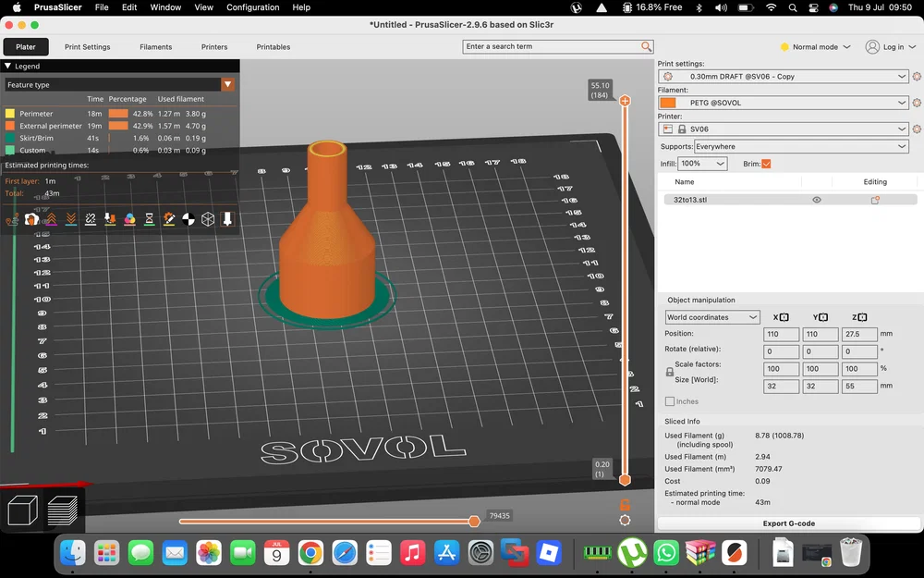The image size is (924, 578).
Task: Open Supports Everywhere dropdown
Action: (801, 146)
